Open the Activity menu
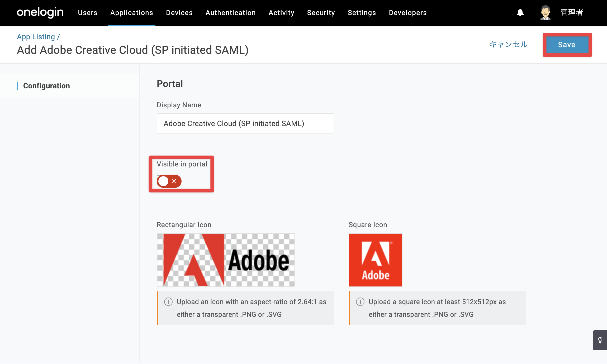This screenshot has height=364, width=607. pyautogui.click(x=281, y=13)
